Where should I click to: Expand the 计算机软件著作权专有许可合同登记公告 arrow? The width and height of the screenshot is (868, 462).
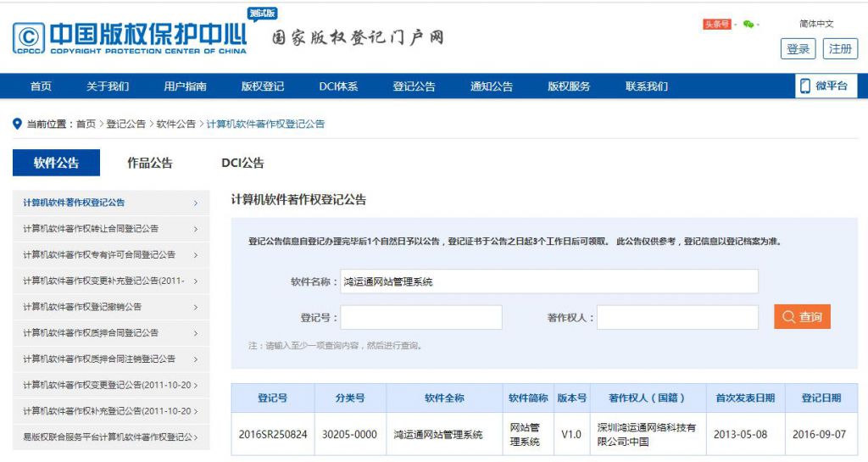pyautogui.click(x=196, y=255)
